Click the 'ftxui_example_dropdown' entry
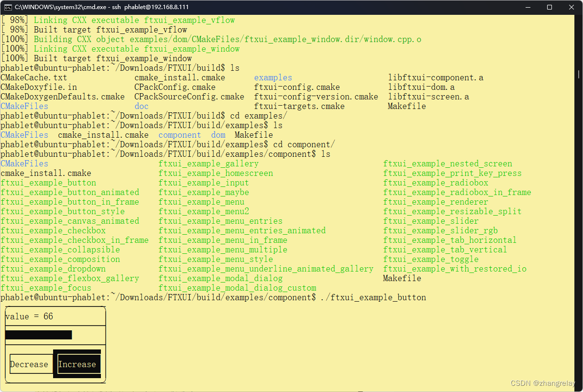This screenshot has width=583, height=392. click(53, 269)
